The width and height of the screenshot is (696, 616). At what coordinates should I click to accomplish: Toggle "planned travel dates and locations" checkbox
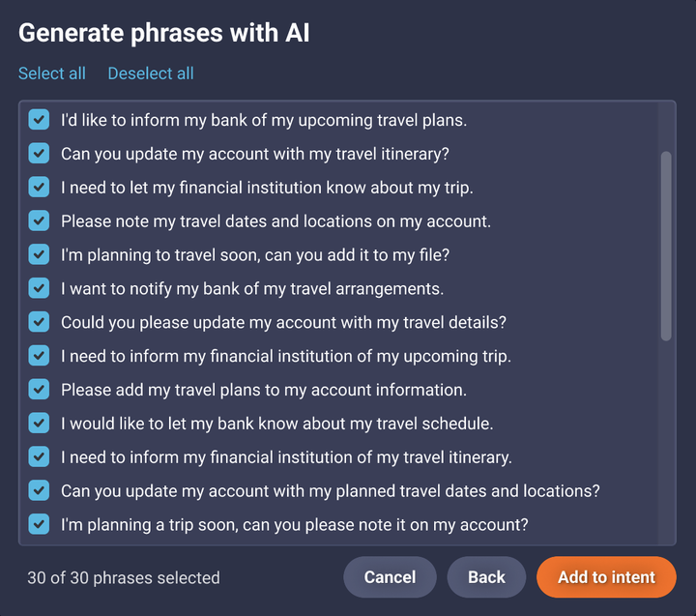click(39, 490)
